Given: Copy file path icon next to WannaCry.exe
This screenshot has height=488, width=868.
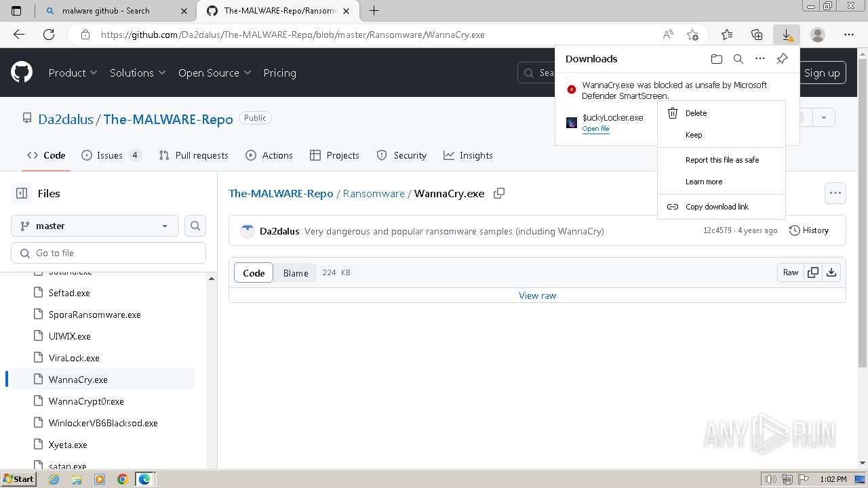Looking at the screenshot, I should [499, 193].
